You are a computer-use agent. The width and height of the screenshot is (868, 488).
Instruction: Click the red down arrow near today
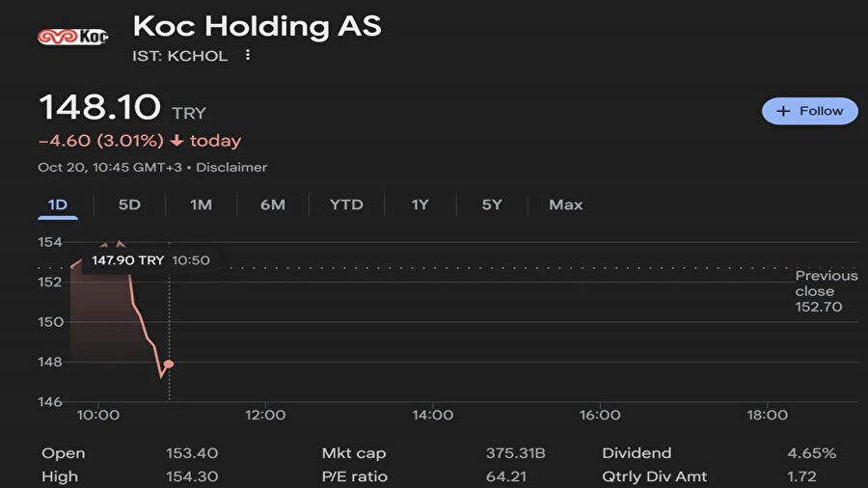pos(176,141)
